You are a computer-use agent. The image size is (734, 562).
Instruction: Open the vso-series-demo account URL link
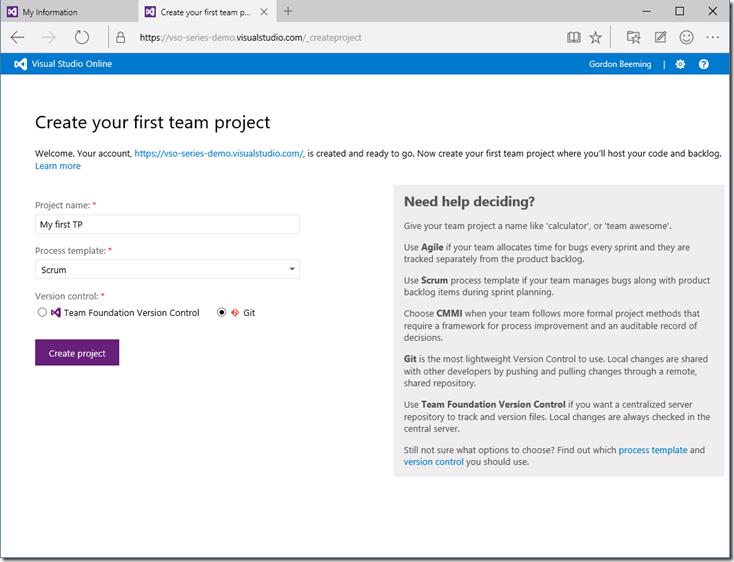coord(219,153)
